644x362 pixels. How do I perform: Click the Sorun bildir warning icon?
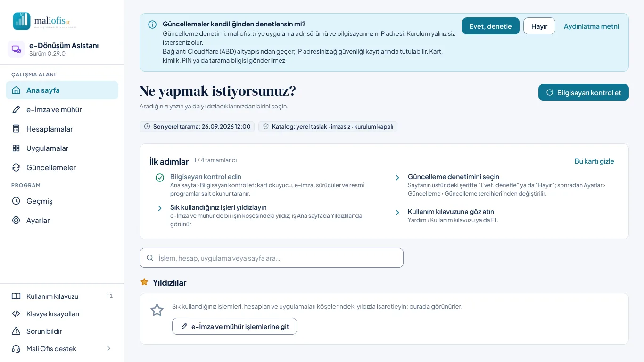click(x=16, y=331)
